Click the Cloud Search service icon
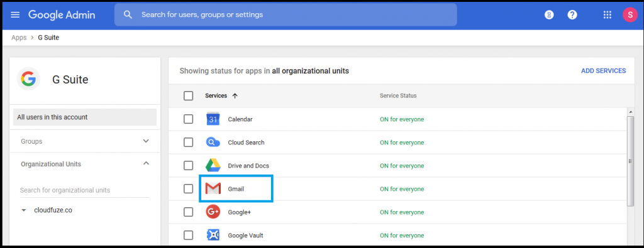 [x=213, y=143]
